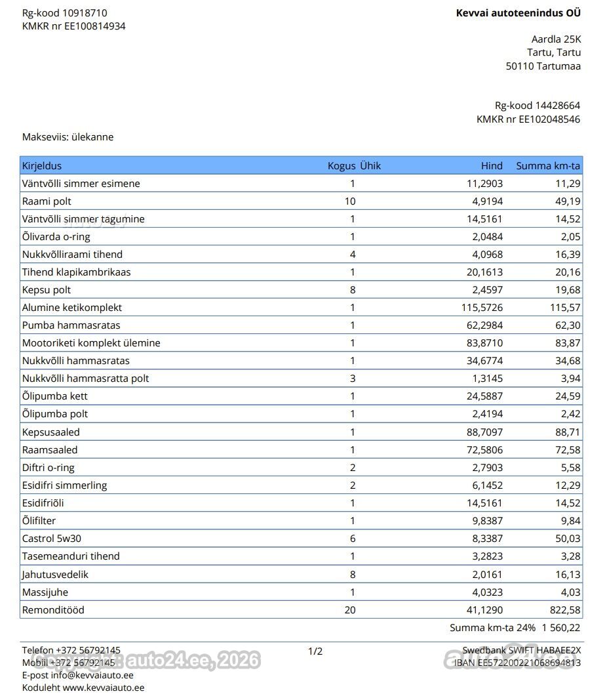607x700 pixels.
Task: Click the Remonditööd row label
Action: point(53,610)
